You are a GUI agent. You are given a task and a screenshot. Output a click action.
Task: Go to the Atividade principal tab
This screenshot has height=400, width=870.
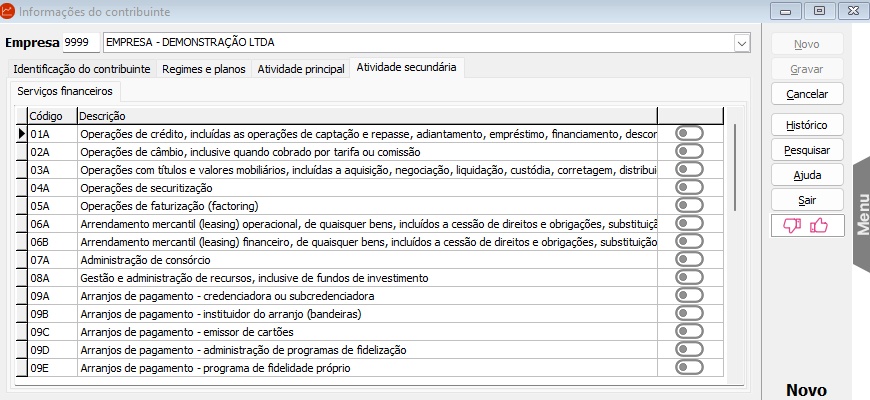[301, 69]
